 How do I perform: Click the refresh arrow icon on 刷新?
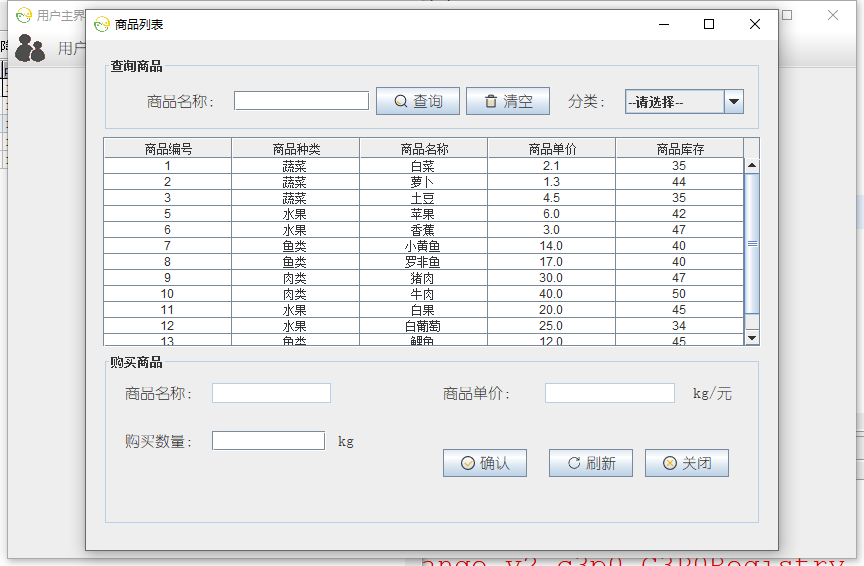coord(574,463)
